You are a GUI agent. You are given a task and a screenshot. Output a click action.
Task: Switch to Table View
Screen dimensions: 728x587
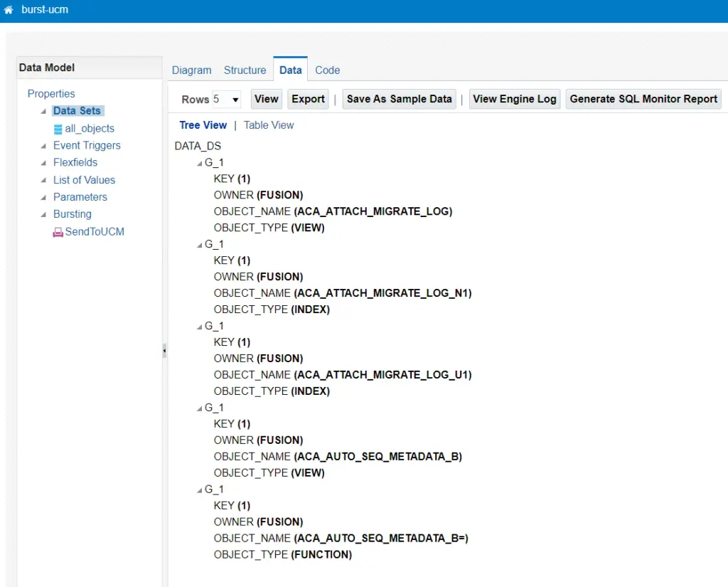268,125
